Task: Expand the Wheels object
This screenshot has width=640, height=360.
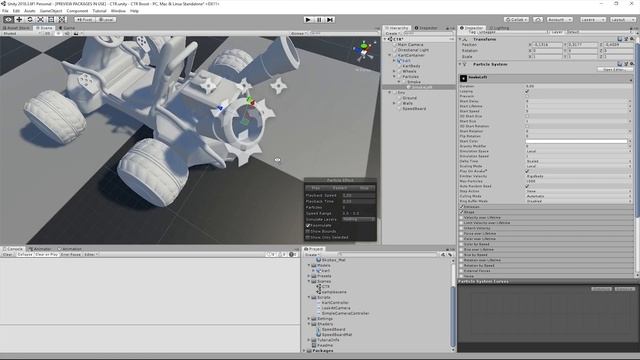Action: pos(394,71)
